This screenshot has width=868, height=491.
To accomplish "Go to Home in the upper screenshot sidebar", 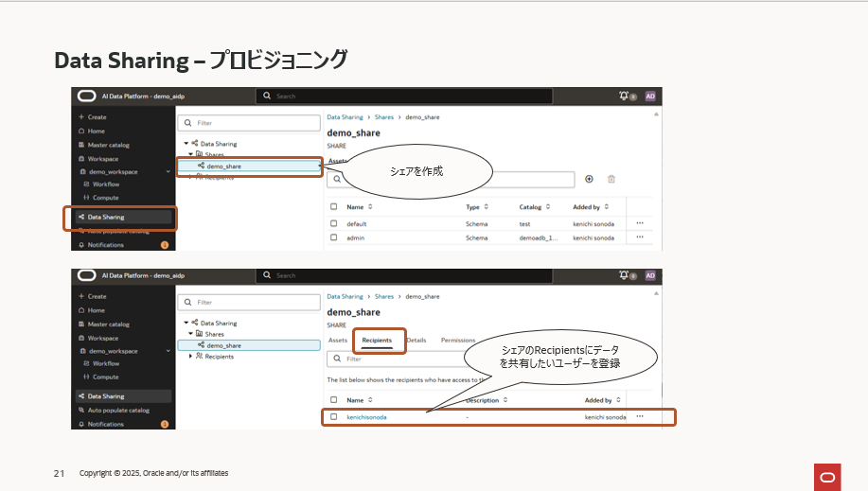I will [x=91, y=132].
